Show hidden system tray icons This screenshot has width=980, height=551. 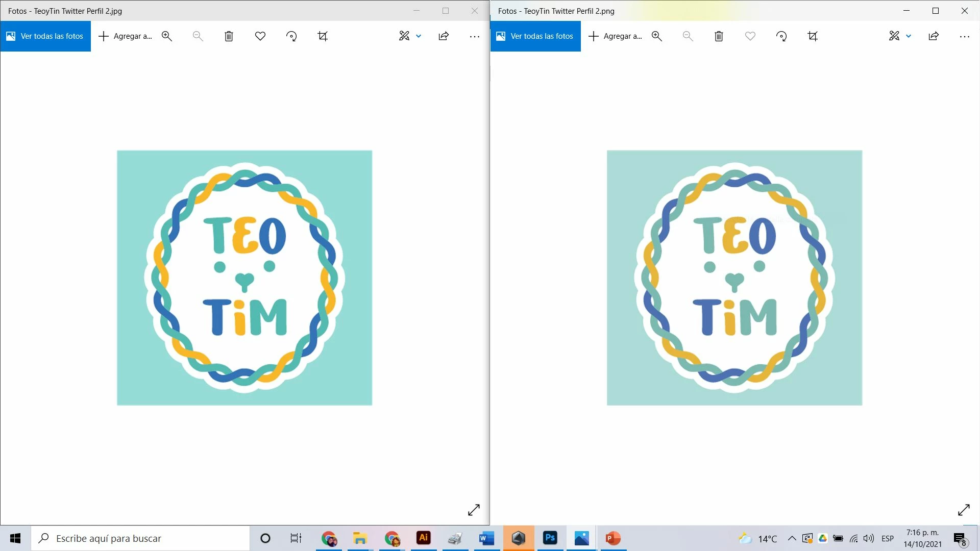(792, 538)
